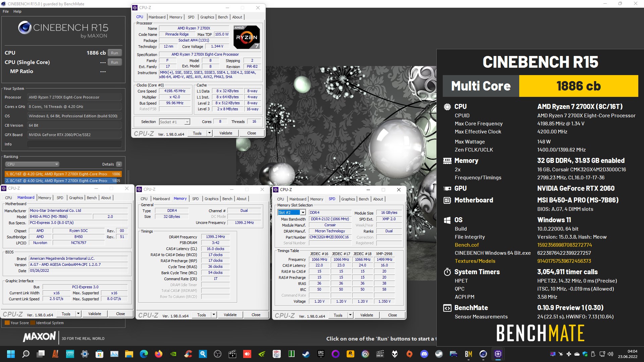Click the Core Speed value 4198.45 MHz

tap(175, 91)
